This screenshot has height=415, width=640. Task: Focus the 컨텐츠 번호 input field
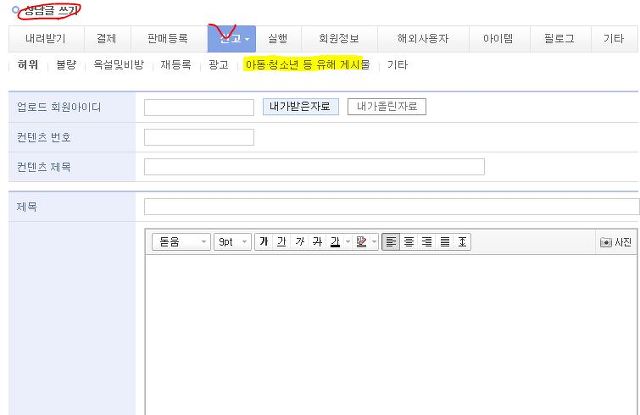pos(199,138)
